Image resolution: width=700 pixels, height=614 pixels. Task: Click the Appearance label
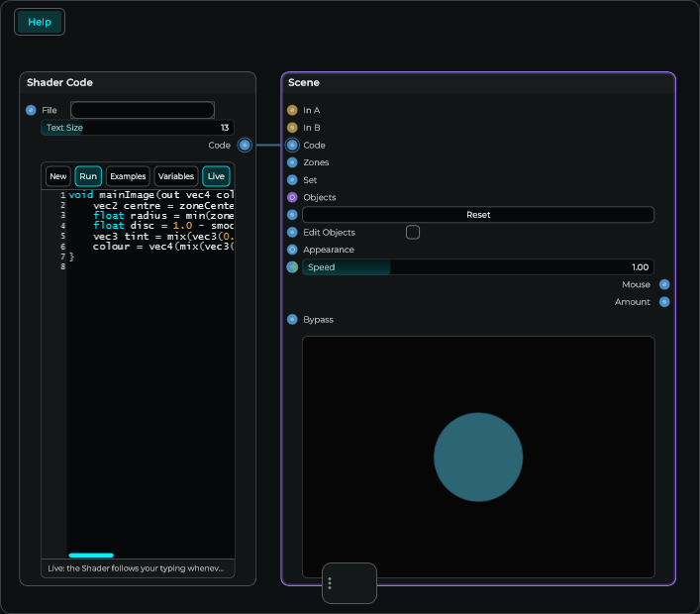pyautogui.click(x=329, y=250)
